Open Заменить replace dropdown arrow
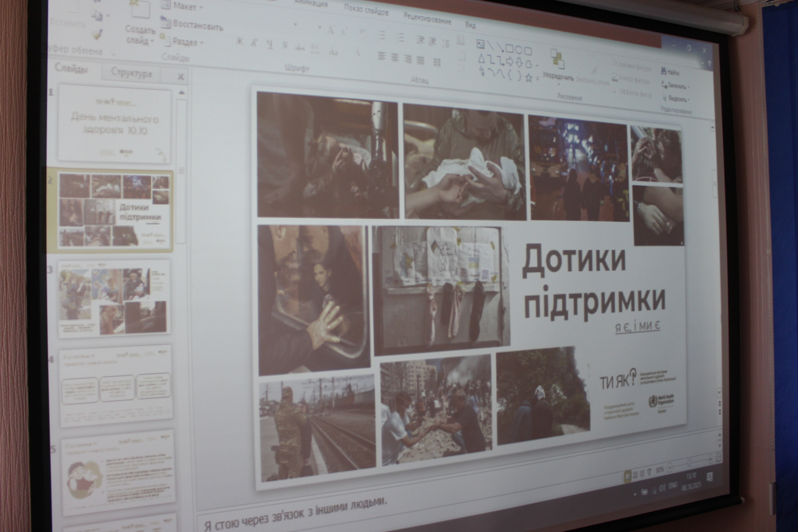 point(689,87)
